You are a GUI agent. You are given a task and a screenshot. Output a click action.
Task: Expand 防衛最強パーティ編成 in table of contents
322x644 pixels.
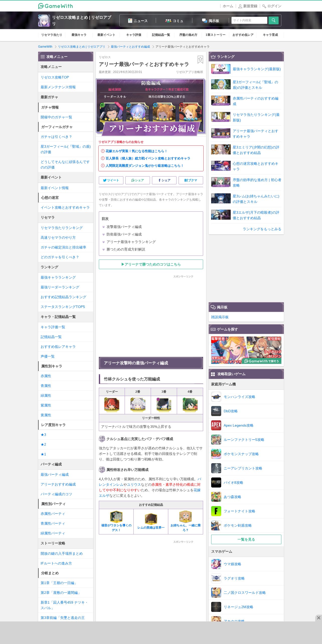click(x=124, y=234)
